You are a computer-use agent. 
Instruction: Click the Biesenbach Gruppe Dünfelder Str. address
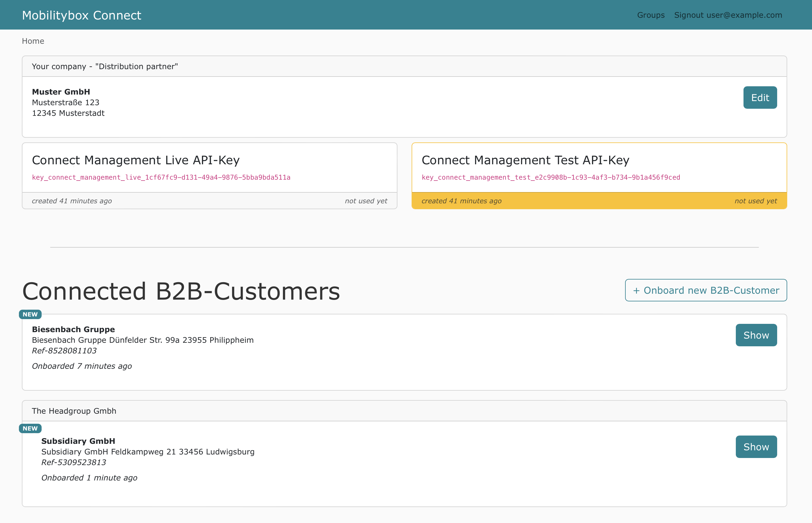[143, 340]
